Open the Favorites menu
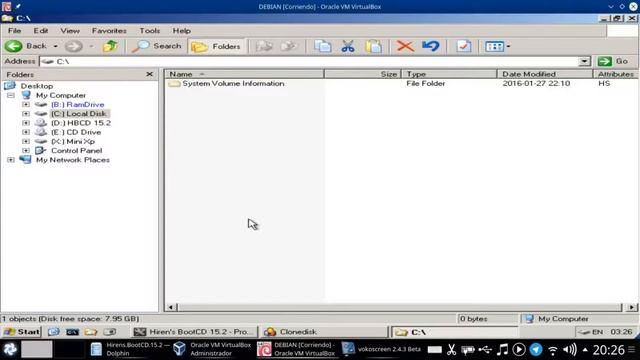This screenshot has height=360, width=640. [x=109, y=31]
